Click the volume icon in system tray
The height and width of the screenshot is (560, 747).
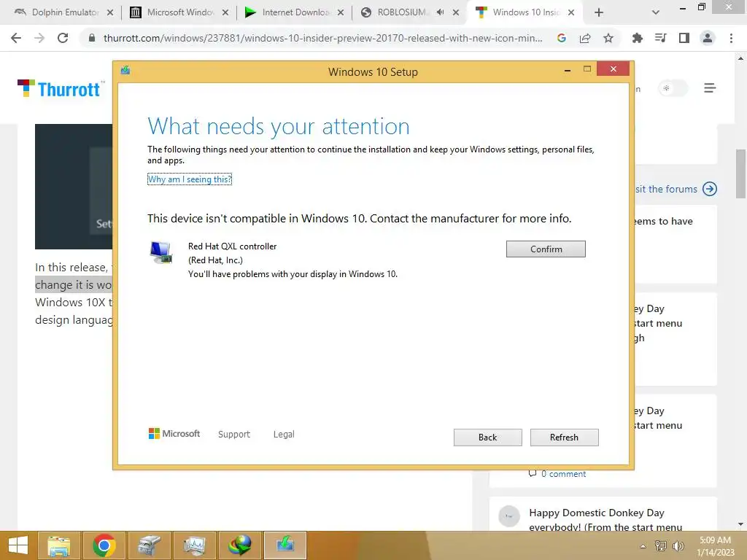coord(678,546)
